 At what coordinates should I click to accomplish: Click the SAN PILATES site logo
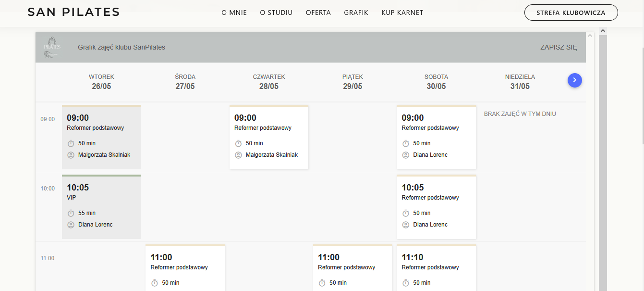coord(73,13)
